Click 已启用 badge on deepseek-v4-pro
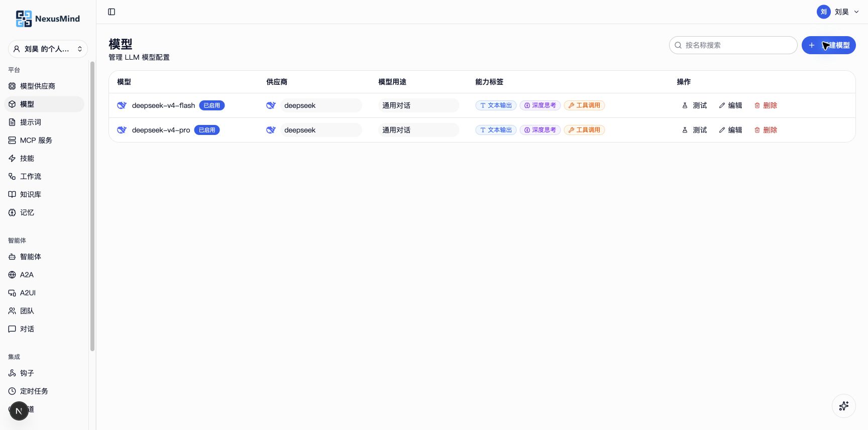This screenshot has height=430, width=868. tap(207, 130)
